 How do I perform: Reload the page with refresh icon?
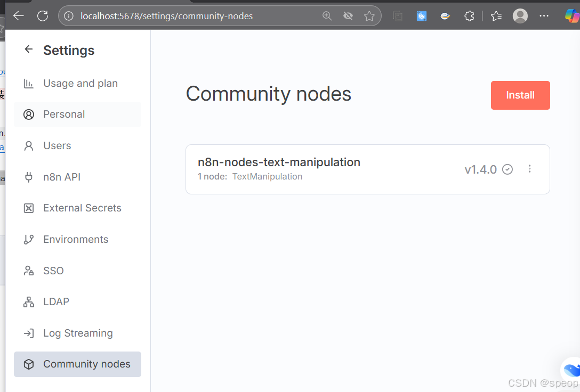tap(43, 16)
